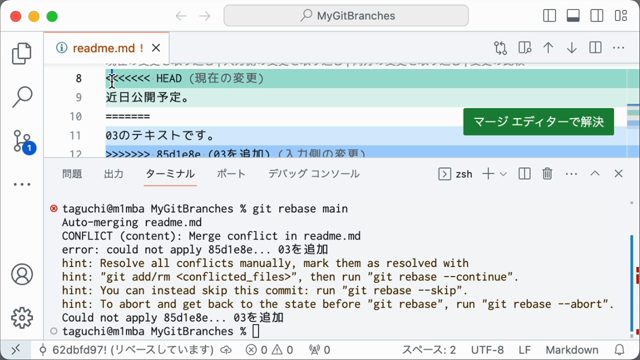640x360 pixels.
Task: Publish to cloud icon in status bar
Action: click(226, 350)
